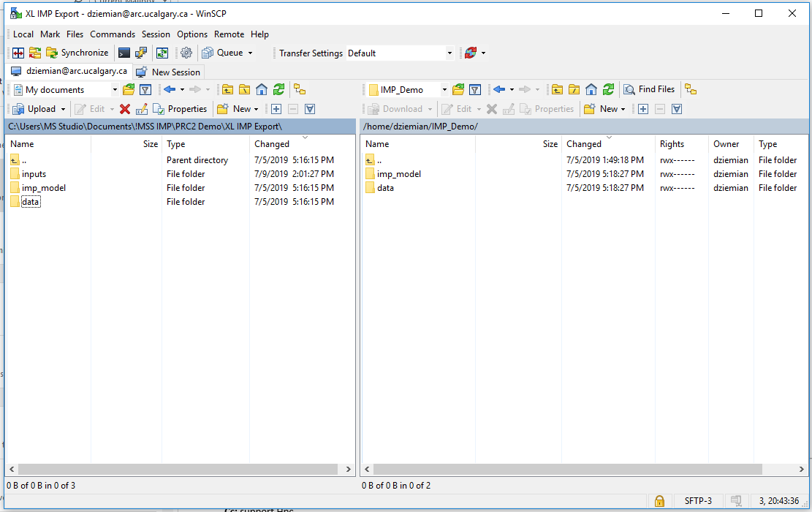Go to local root directory icon
The image size is (812, 512).
point(244,90)
